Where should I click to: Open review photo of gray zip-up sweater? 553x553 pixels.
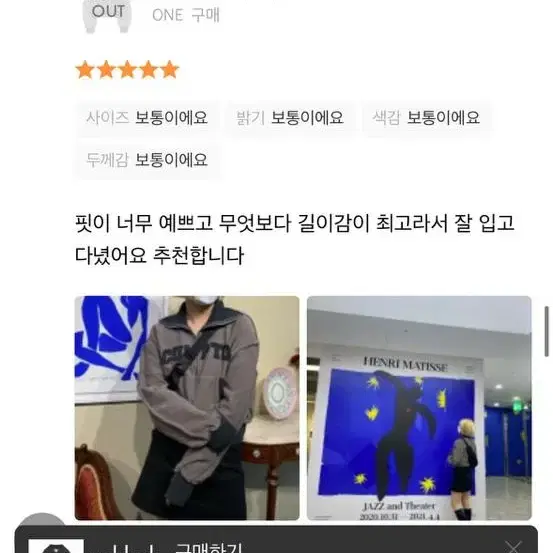tap(187, 408)
